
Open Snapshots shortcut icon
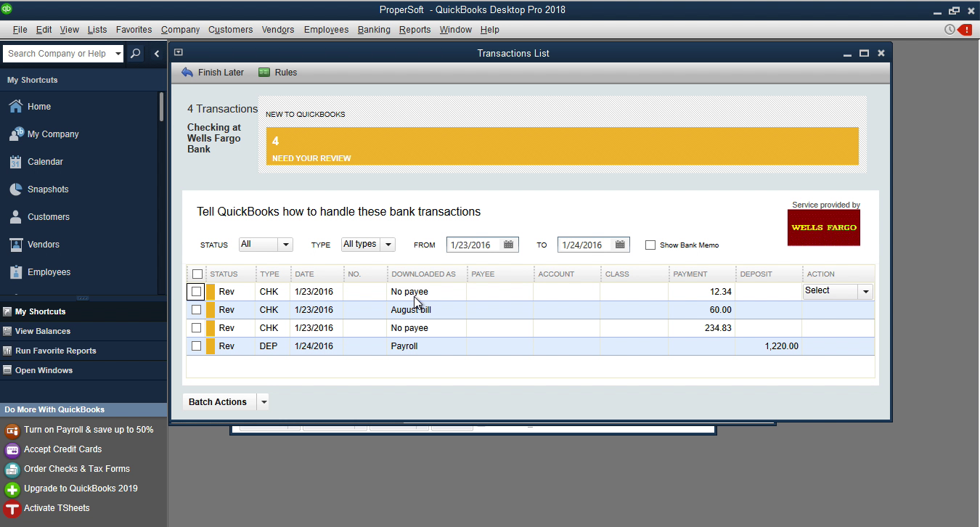point(15,189)
